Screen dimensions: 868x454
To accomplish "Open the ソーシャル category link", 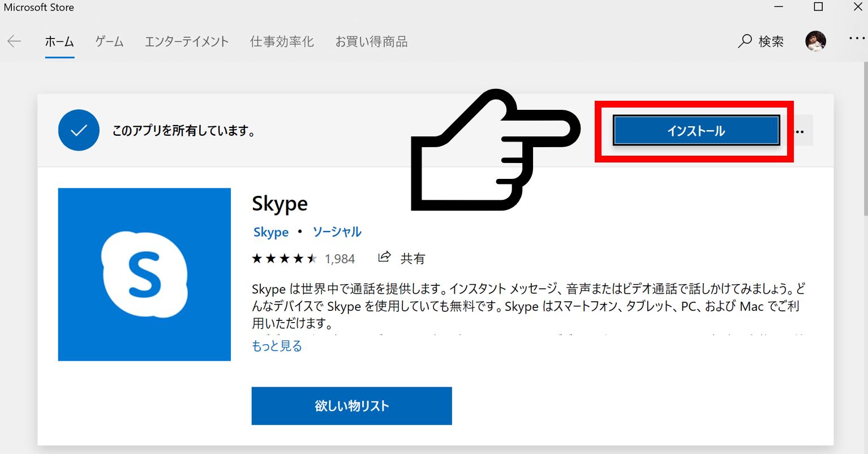I will click(337, 232).
